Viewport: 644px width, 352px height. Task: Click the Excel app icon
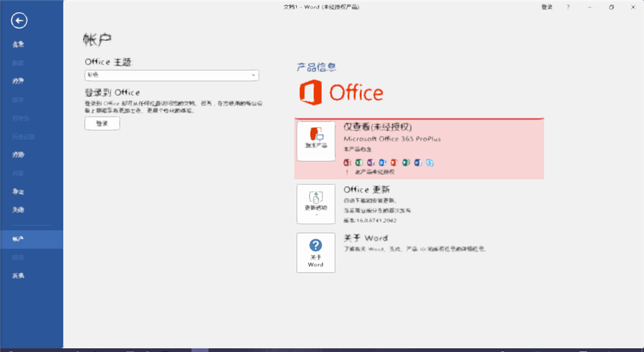click(x=359, y=162)
